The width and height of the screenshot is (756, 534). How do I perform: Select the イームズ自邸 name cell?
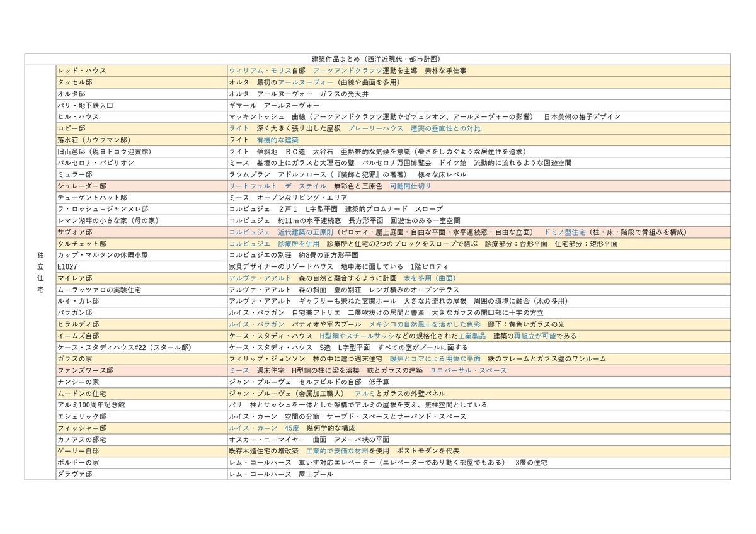coord(141,336)
